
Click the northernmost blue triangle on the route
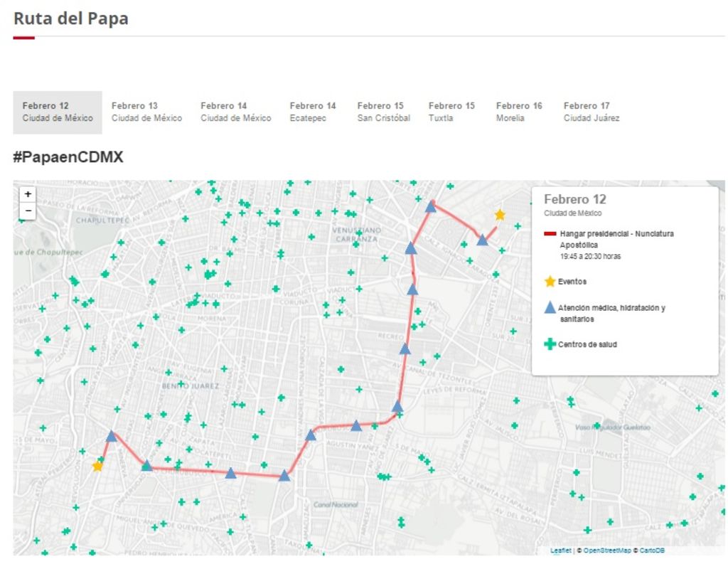coord(430,206)
